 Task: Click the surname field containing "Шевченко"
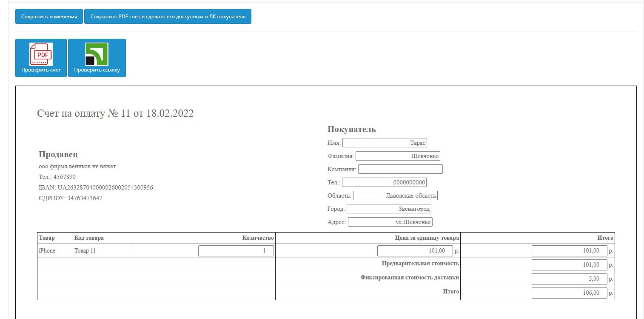397,156
